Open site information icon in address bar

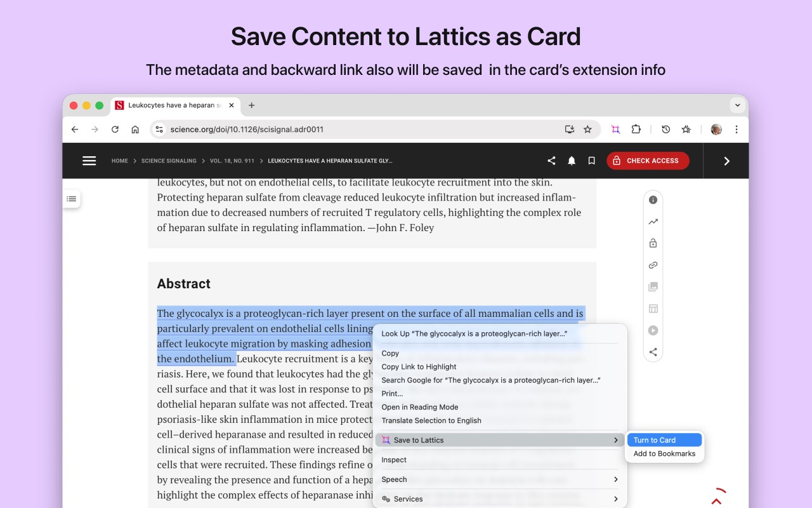[x=159, y=130]
